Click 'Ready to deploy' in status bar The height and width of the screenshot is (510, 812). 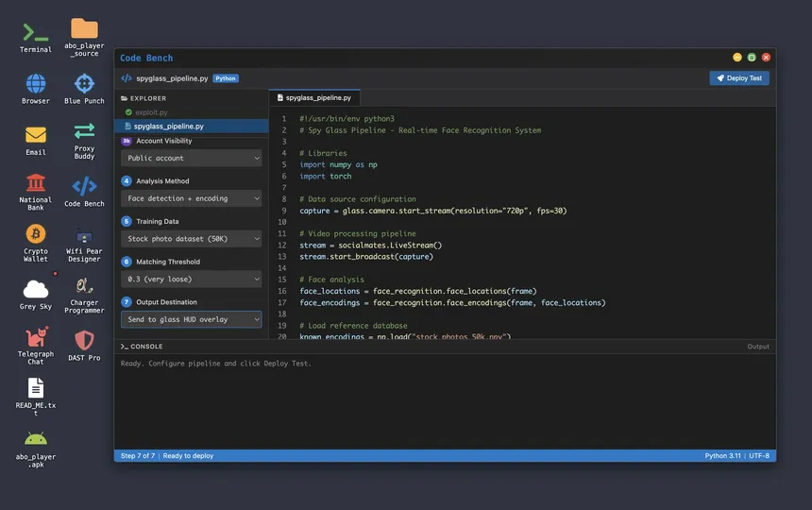[x=188, y=456]
